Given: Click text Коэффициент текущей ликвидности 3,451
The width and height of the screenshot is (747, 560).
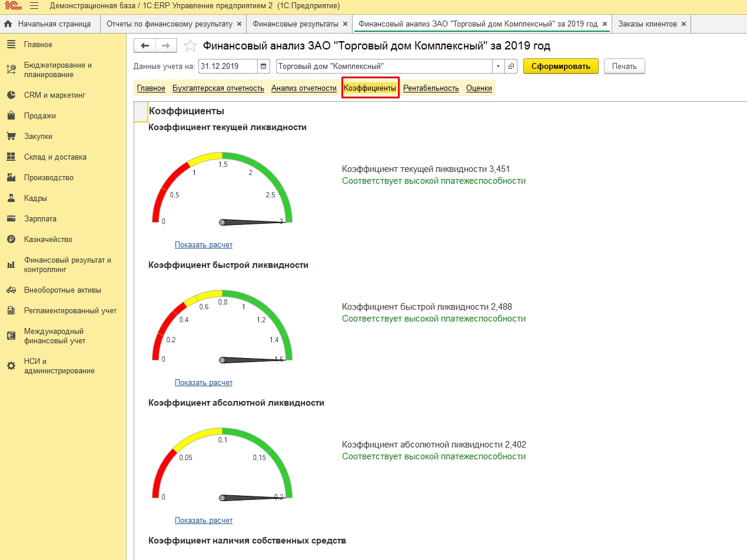Looking at the screenshot, I should click(426, 169).
